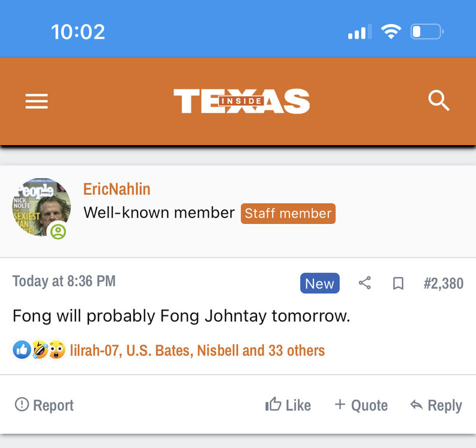Tap the search magnifier icon
The width and height of the screenshot is (476, 448).
(438, 102)
